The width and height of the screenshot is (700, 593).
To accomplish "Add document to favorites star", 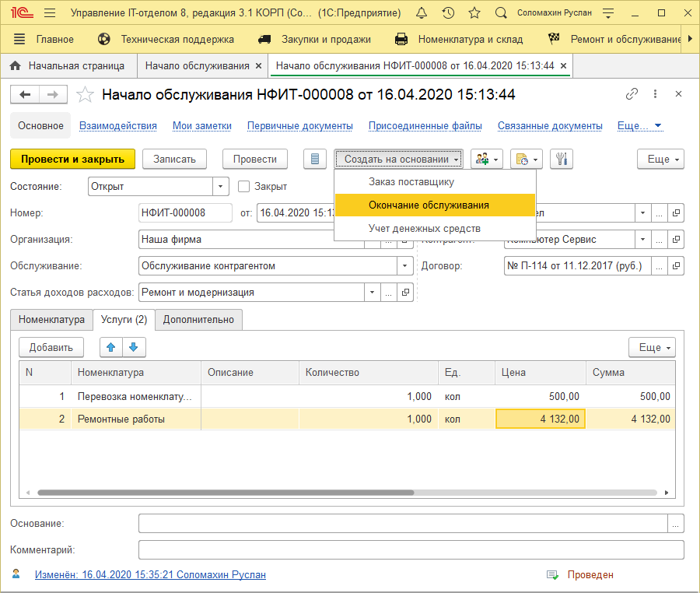I will click(86, 95).
